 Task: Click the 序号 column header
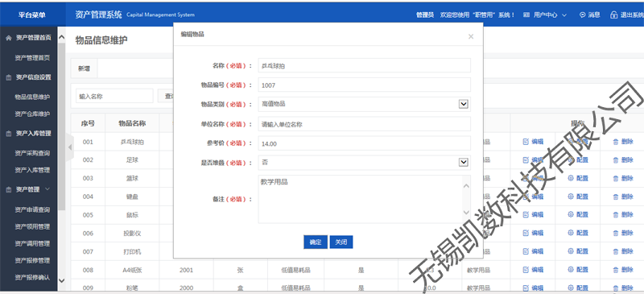click(x=88, y=123)
